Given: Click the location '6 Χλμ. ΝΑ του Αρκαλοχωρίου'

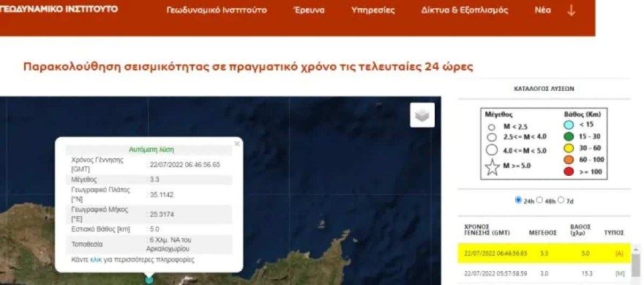Looking at the screenshot, I should point(168,244).
